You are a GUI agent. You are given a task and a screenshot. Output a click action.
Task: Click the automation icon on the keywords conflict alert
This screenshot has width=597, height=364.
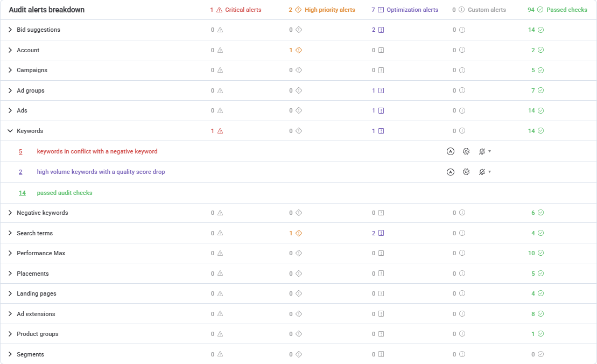pos(451,151)
